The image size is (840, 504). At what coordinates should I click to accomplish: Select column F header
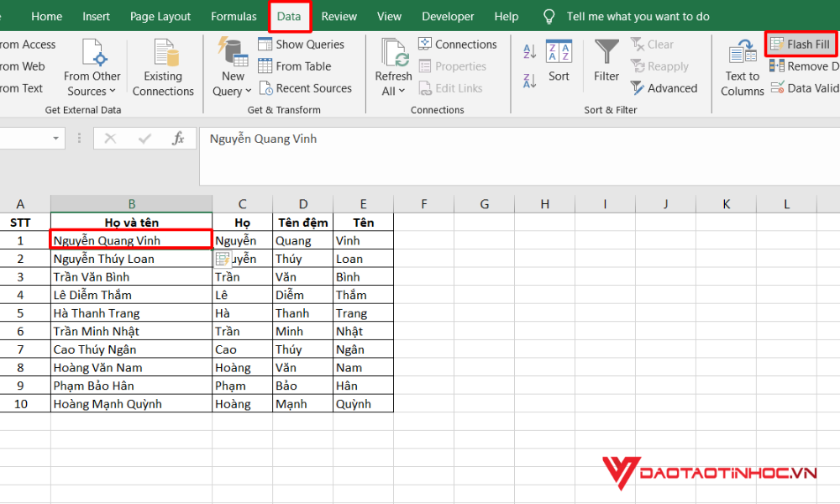423,204
